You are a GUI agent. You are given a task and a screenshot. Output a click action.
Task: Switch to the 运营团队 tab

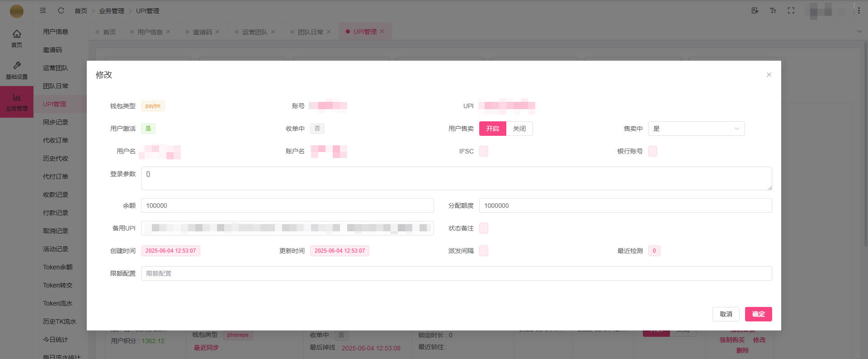(255, 32)
